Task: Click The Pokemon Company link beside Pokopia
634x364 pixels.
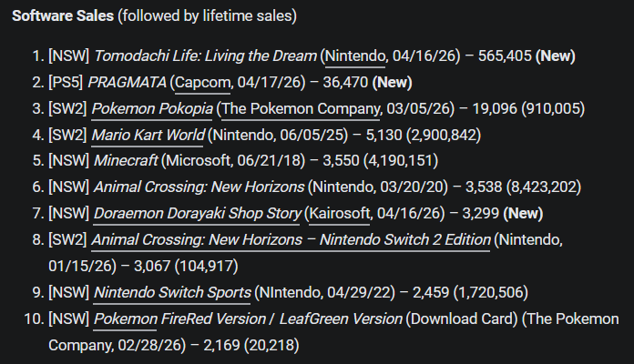Action: [301, 109]
